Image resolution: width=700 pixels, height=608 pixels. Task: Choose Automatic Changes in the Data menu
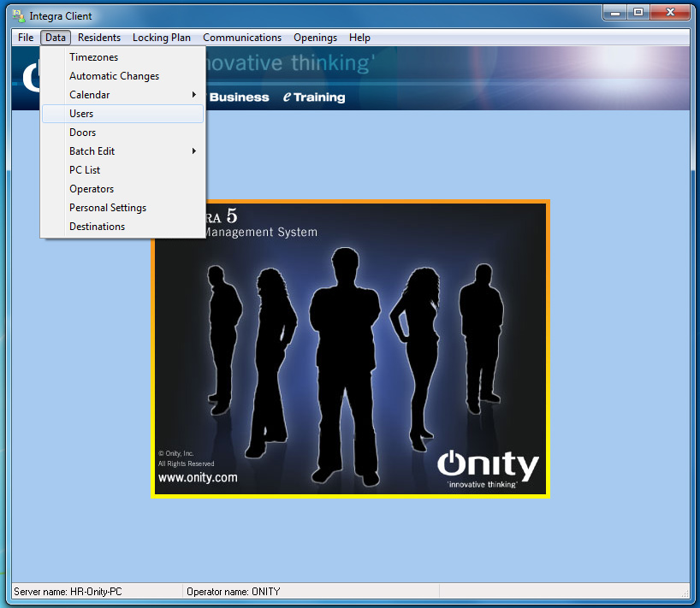click(114, 76)
